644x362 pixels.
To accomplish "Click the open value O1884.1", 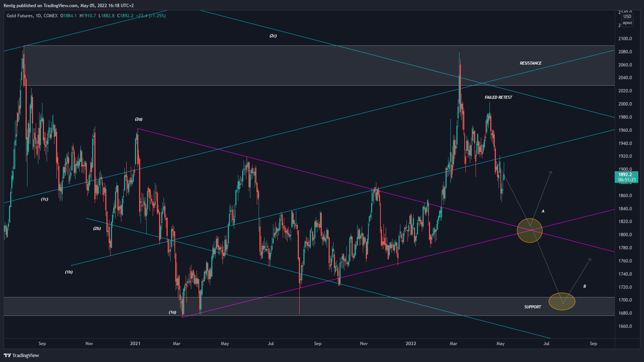I will coord(68,16).
